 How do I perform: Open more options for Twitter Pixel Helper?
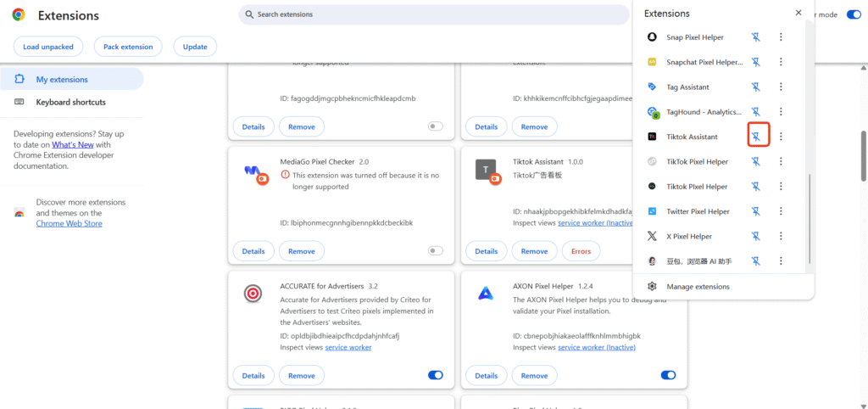(781, 211)
